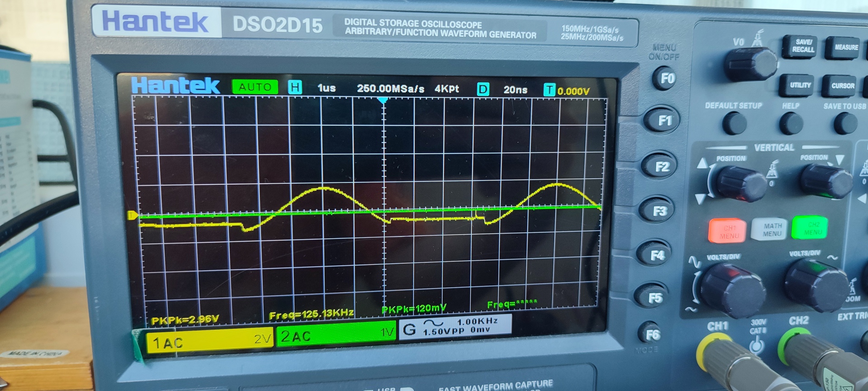
Task: Select the 4Kpt memory depth readout
Action: [447, 89]
